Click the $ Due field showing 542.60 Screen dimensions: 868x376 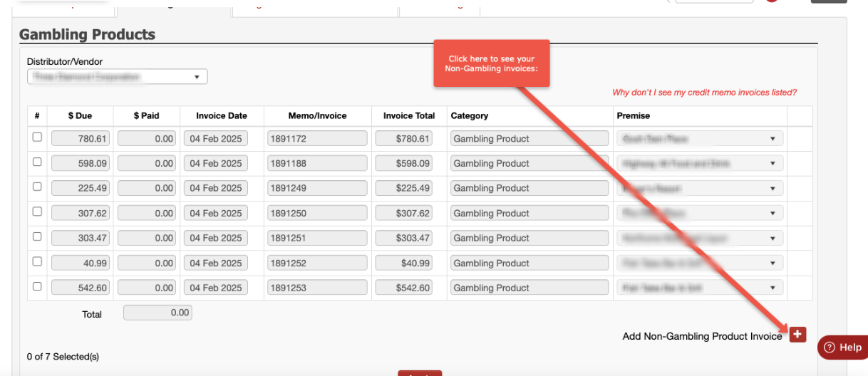click(x=81, y=288)
